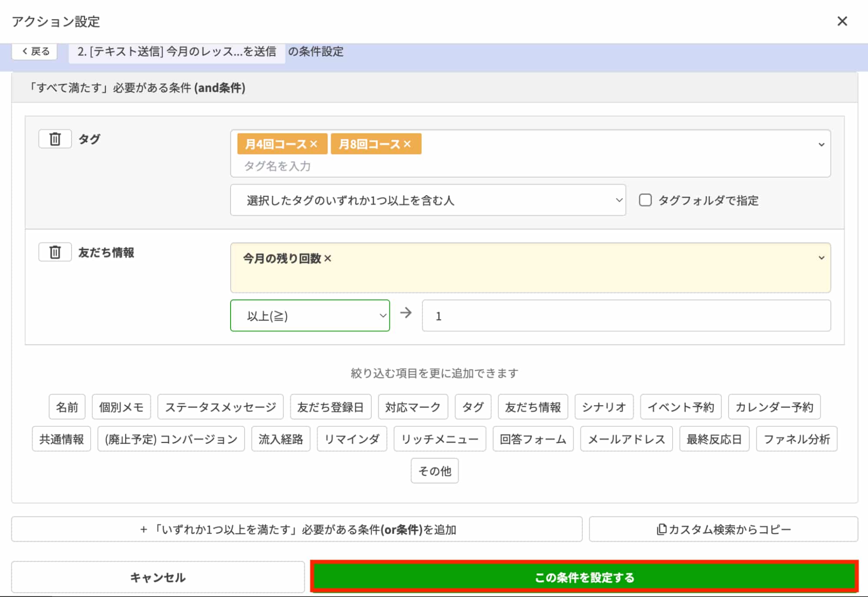
Task: Add a 回答フォーム filter condition
Action: coord(533,439)
